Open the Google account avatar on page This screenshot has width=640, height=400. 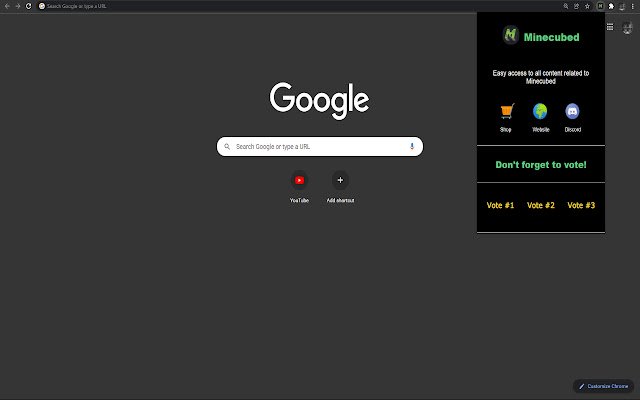627,28
